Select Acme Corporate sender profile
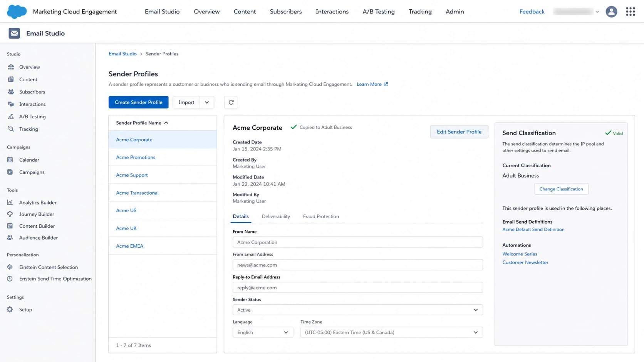The height and width of the screenshot is (362, 644). point(163,140)
